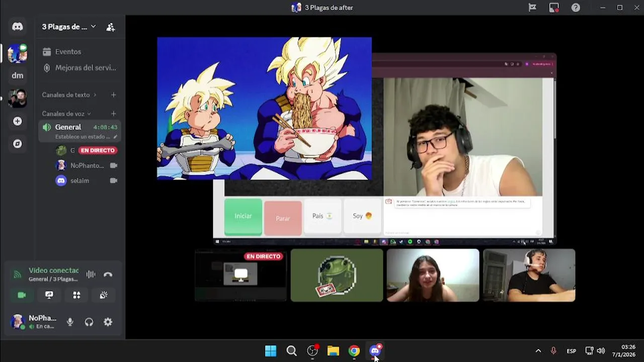Open ESP language input switcher
Viewport: 644px width, 362px height.
pos(572,351)
